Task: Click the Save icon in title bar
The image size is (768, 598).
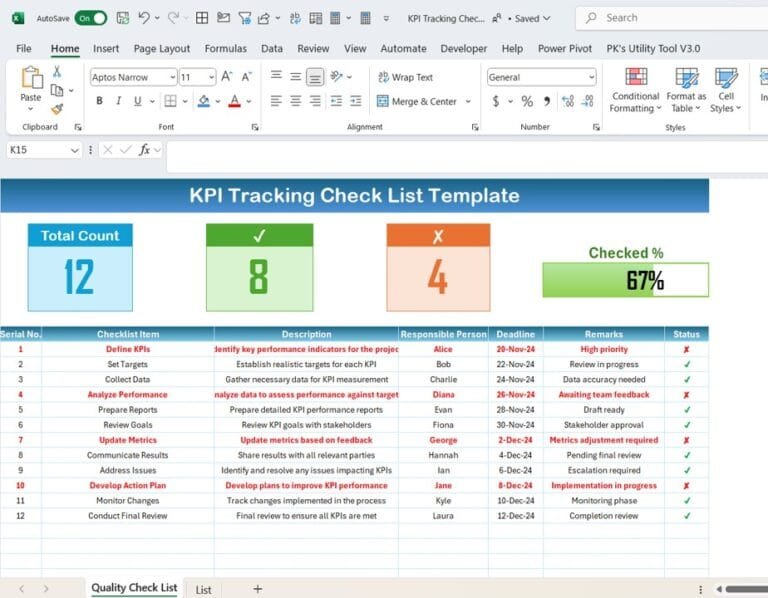Action: (x=122, y=18)
